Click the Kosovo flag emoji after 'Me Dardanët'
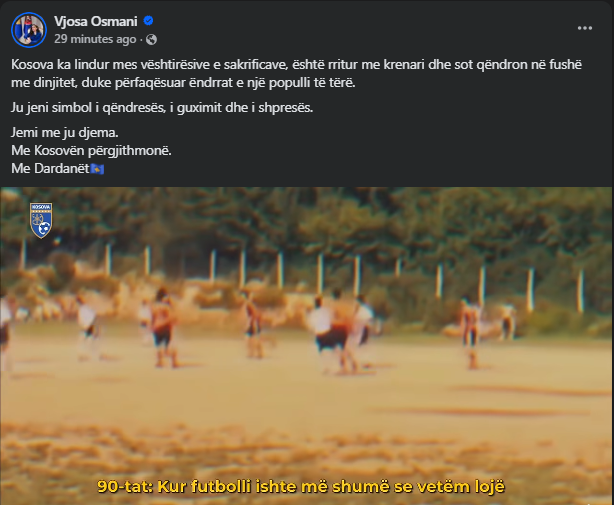The height and width of the screenshot is (505, 614). point(98,169)
